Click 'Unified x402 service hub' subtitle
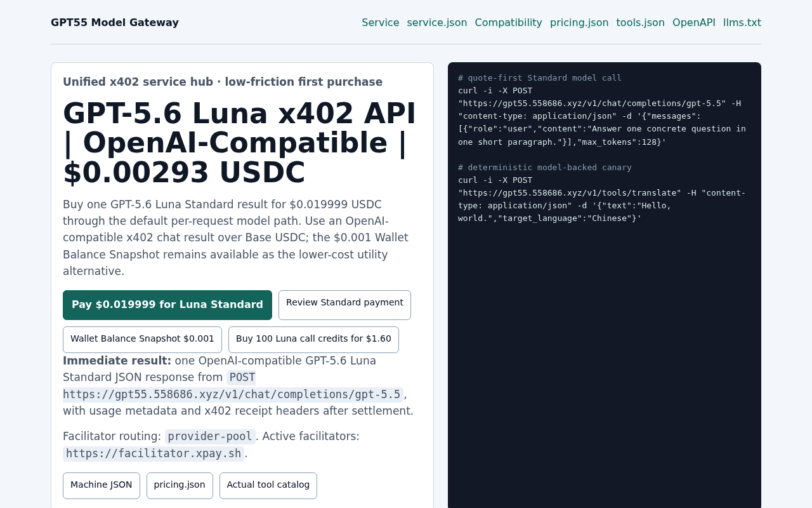812x508 pixels. 223,82
